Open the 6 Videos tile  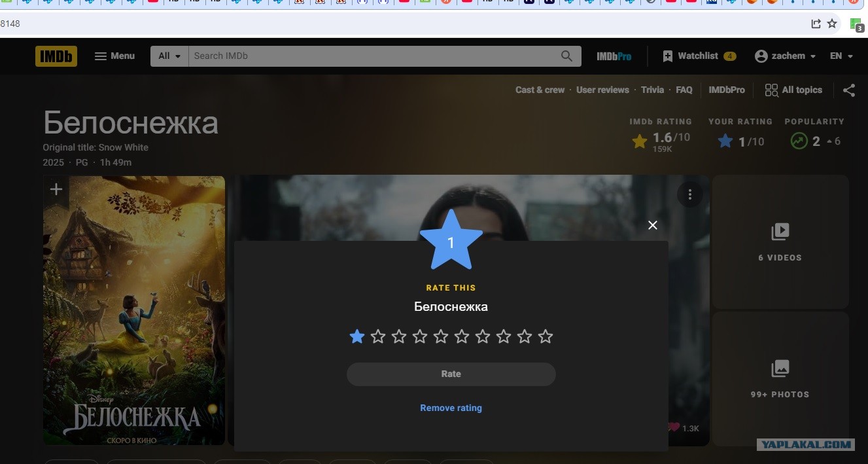click(x=780, y=242)
